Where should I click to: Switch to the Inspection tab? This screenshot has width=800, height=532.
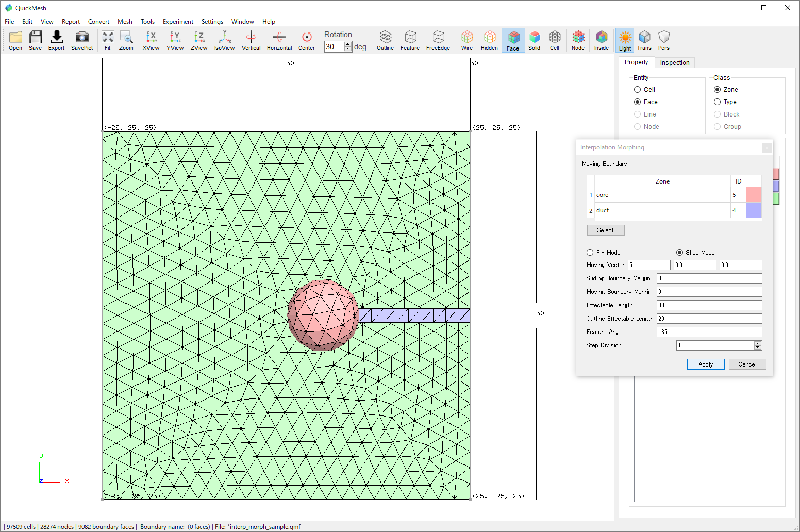(675, 62)
